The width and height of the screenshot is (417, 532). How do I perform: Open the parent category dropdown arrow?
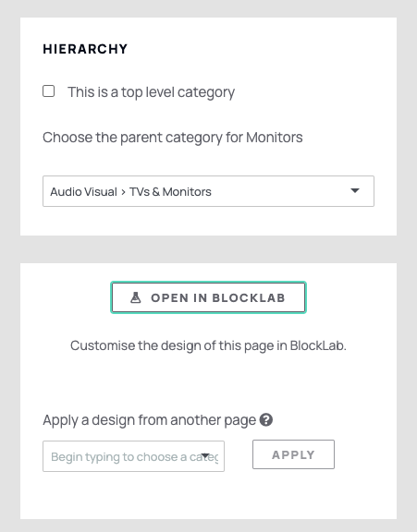[x=355, y=190]
